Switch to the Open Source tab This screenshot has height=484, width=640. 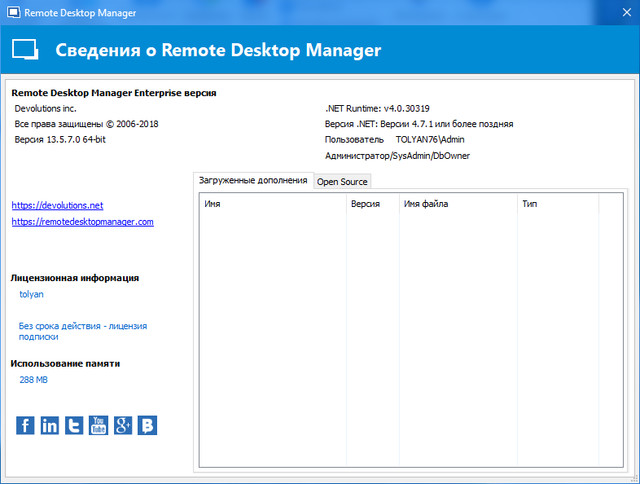click(x=342, y=181)
